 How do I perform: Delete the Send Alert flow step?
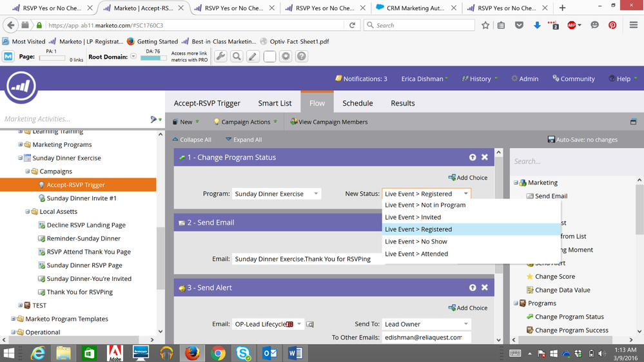485,287
